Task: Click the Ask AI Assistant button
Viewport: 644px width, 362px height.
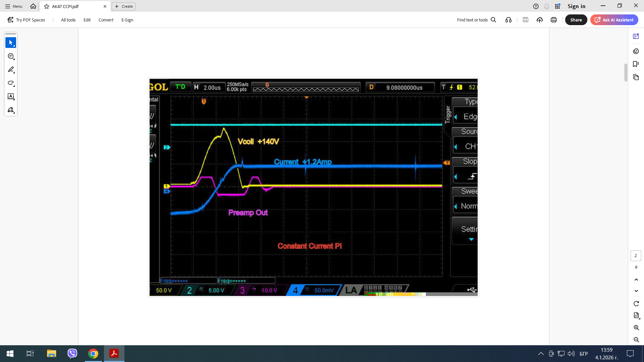Action: (614, 20)
